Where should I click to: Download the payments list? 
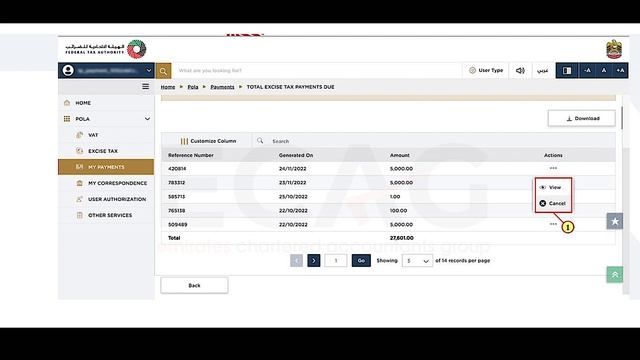(582, 118)
